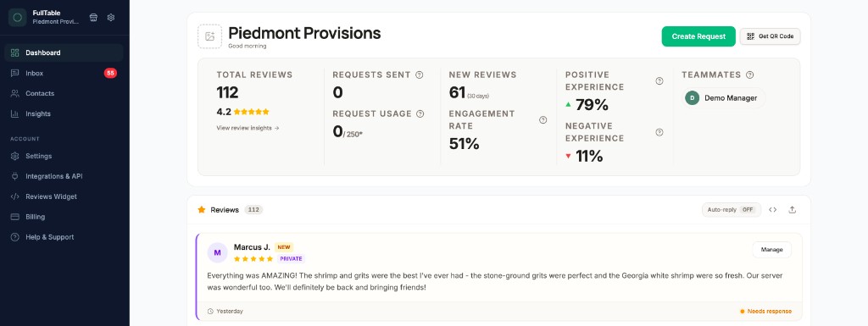868x326 pixels.
Task: Click the Piedmont Provisions heading
Action: click(x=304, y=33)
